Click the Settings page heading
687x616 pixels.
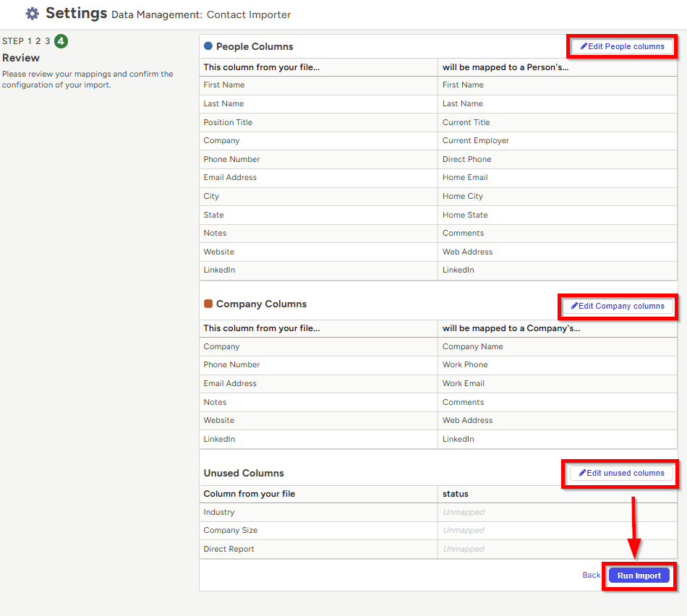click(76, 13)
